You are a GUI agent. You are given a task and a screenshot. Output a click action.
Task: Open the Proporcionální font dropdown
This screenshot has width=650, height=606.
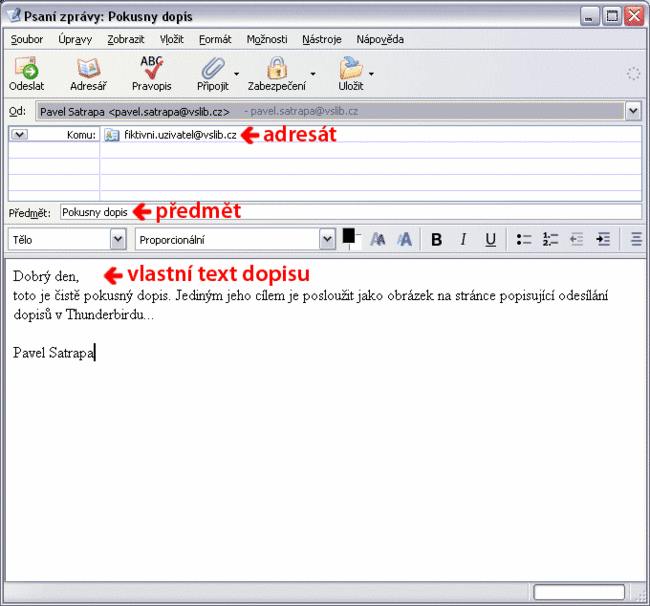327,239
